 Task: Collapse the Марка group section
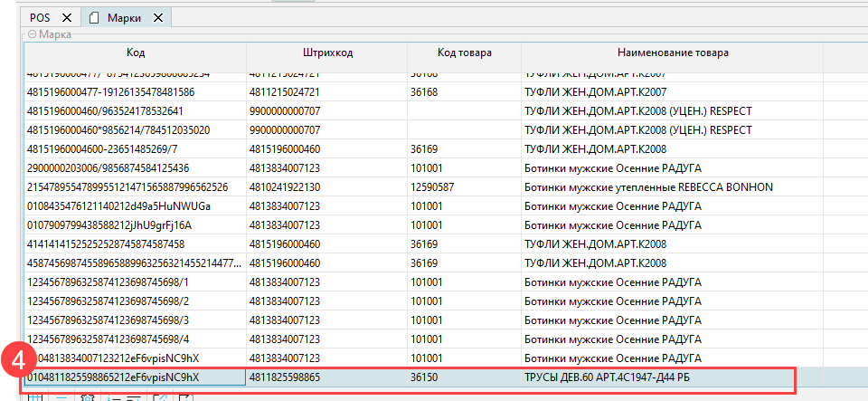tap(32, 33)
